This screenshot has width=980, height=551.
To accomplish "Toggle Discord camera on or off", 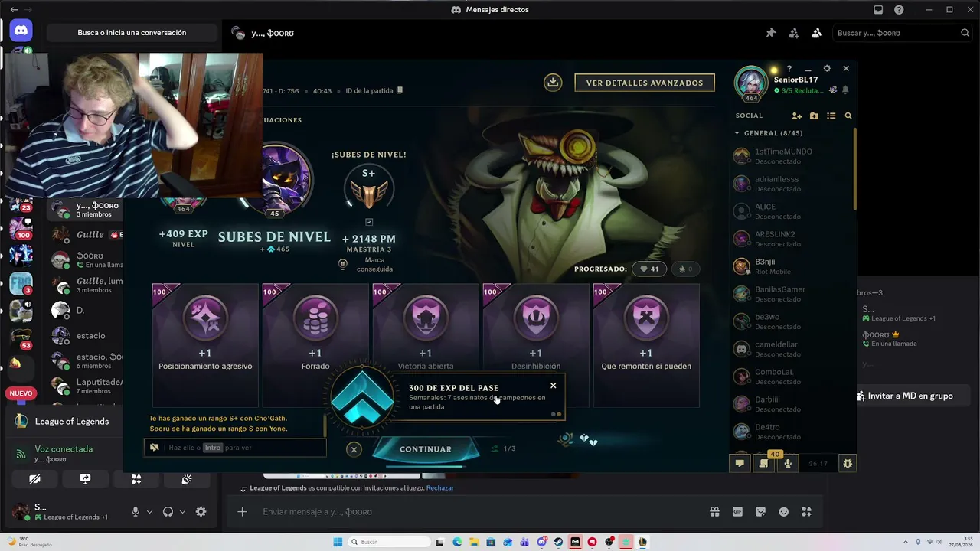I will click(34, 479).
